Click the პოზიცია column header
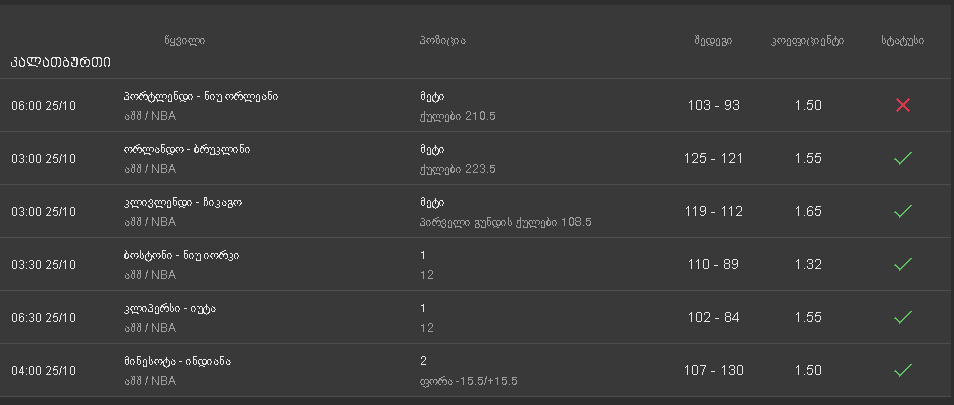 (x=443, y=41)
